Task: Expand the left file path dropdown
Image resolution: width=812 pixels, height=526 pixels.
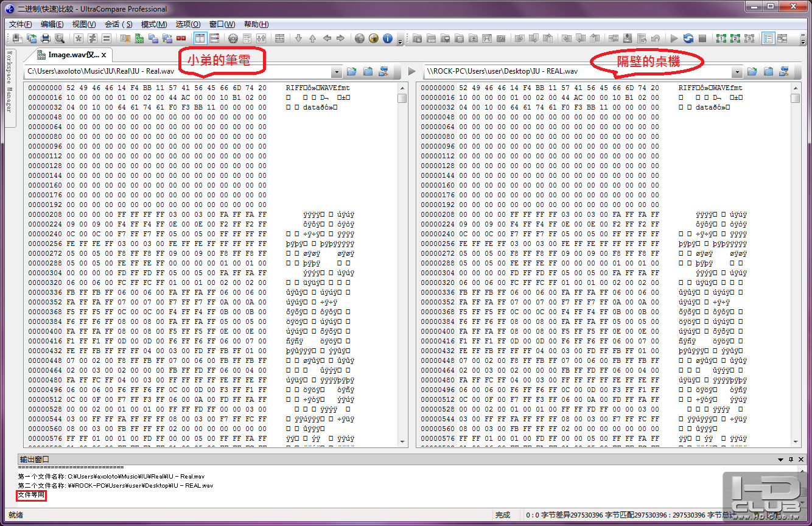Action: [337, 72]
